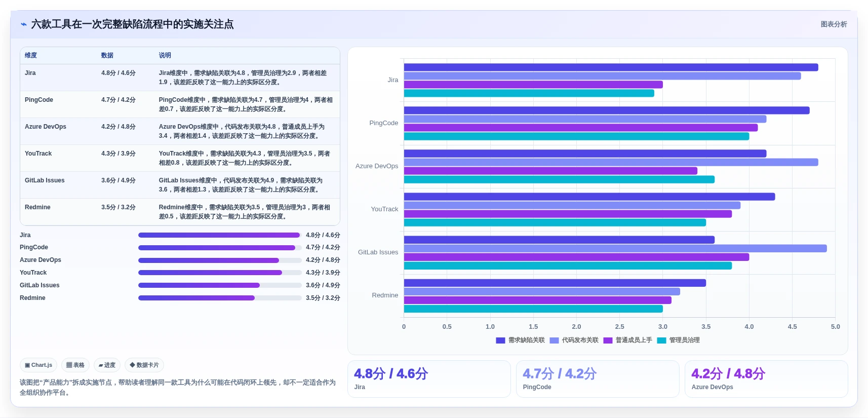Toggle the 代码发布关联 legend swatch
The height and width of the screenshot is (418, 868).
pyautogui.click(x=554, y=340)
